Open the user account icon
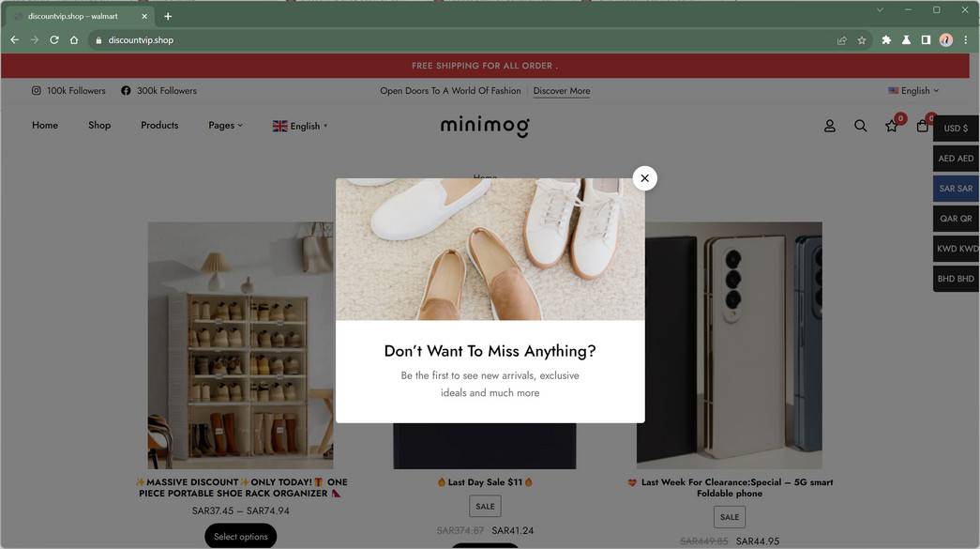 [829, 126]
